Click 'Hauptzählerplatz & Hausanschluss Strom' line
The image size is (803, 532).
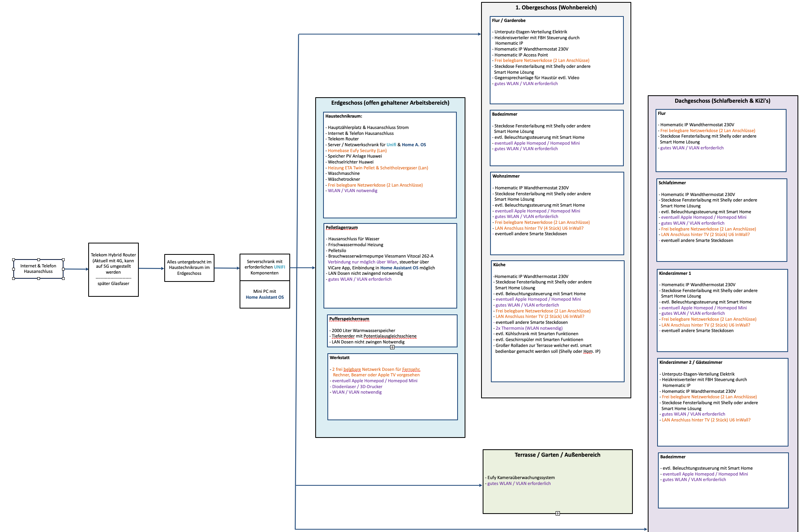pyautogui.click(x=367, y=127)
